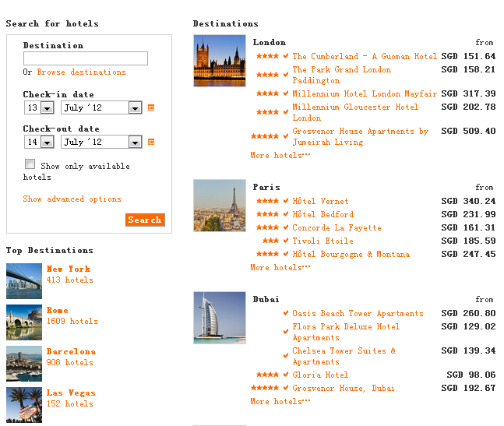Viewport: 504px width, 426px height.
Task: Click the Paris Eiffel Tower photo
Action: 220,206
